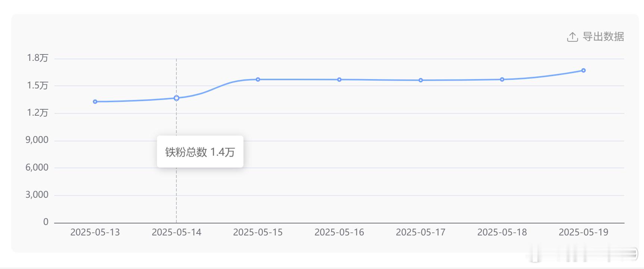Click the 2025-05-16 axis date label

pos(339,232)
